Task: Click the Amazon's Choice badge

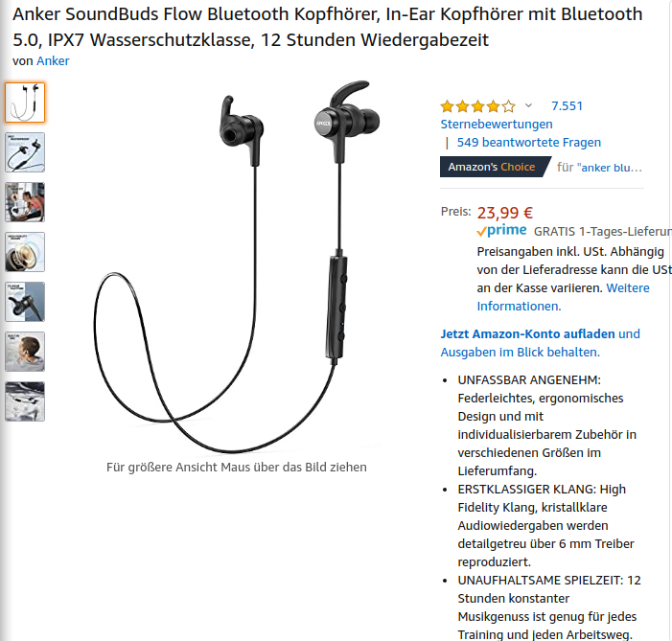Action: 494,167
